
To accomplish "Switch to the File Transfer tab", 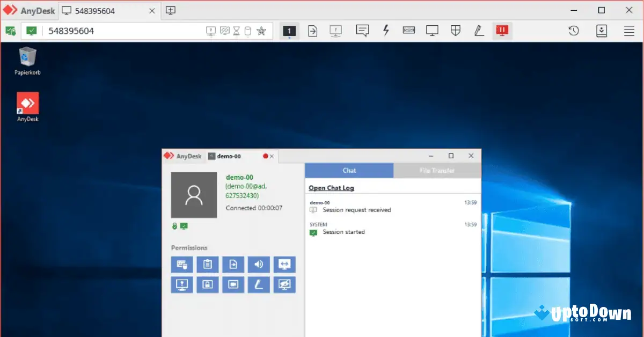I will pyautogui.click(x=437, y=170).
